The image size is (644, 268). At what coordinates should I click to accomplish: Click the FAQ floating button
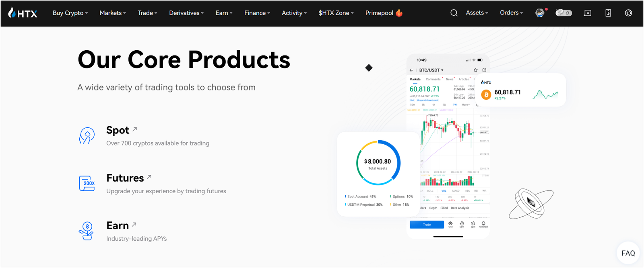(x=628, y=253)
